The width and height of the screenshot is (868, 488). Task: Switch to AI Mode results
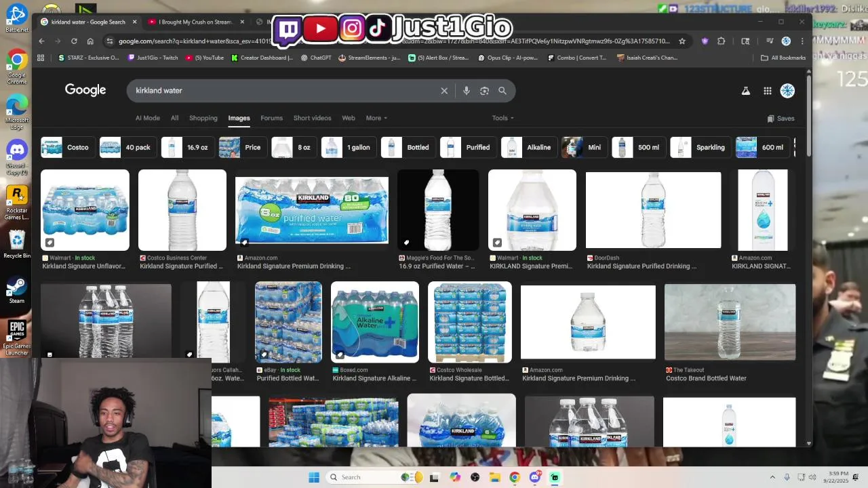point(147,118)
